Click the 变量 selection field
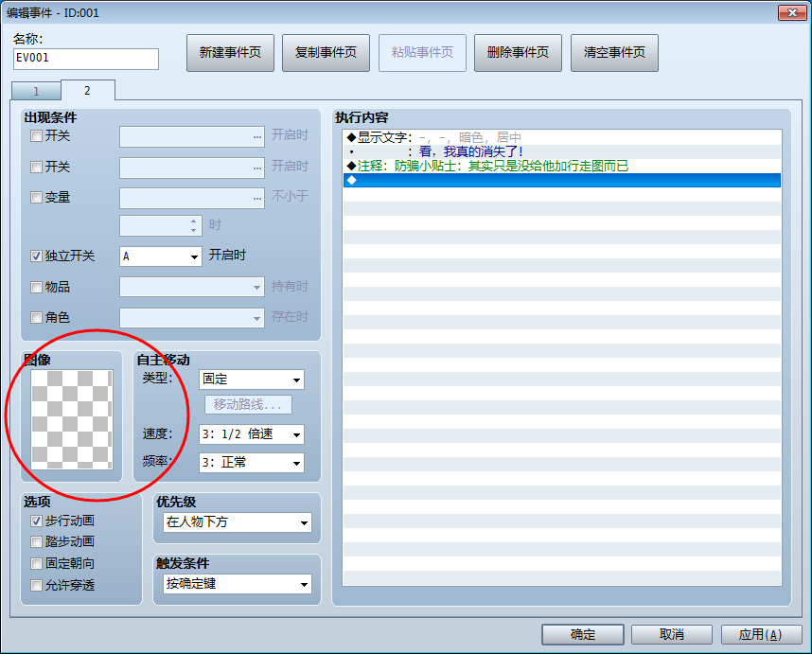Screen dimensions: 812x654 coord(192,199)
